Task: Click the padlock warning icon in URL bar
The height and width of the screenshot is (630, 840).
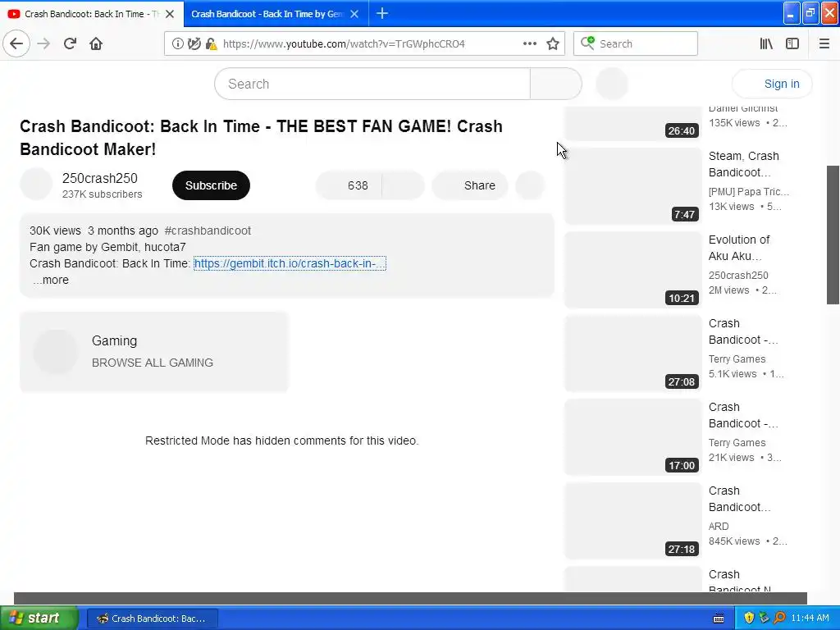Action: click(211, 43)
